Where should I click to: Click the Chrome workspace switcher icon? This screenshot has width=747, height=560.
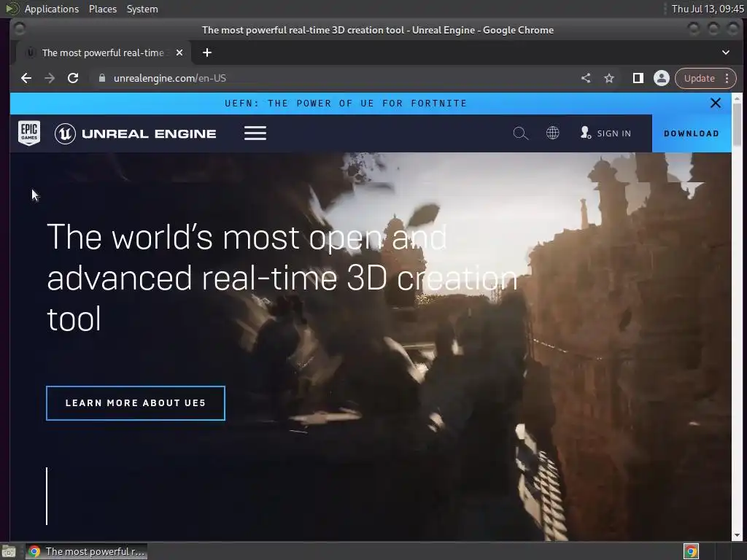[691, 551]
